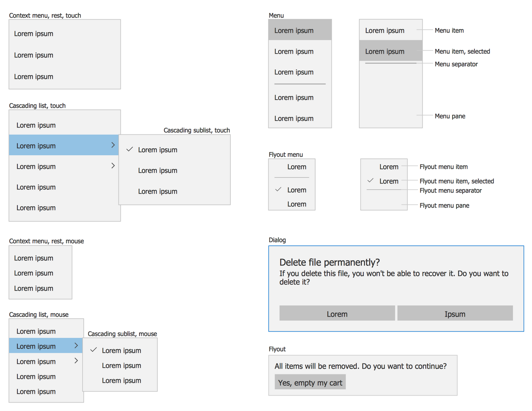Click the 'Menu separator' annotation label

456,64
